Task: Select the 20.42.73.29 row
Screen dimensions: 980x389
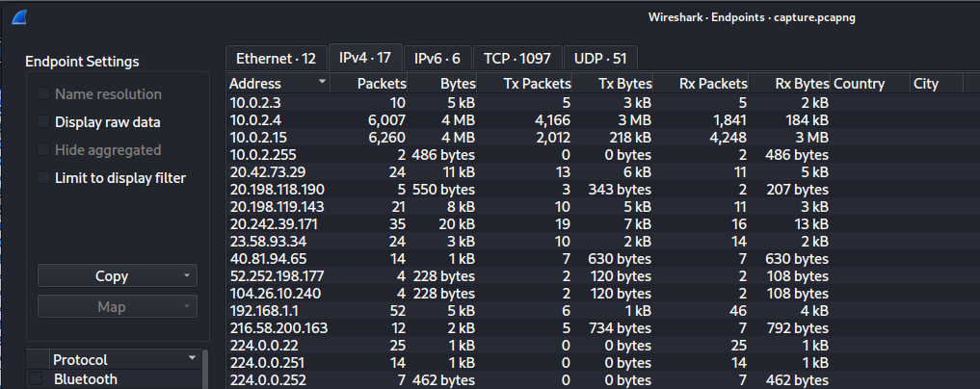Action: (603, 171)
